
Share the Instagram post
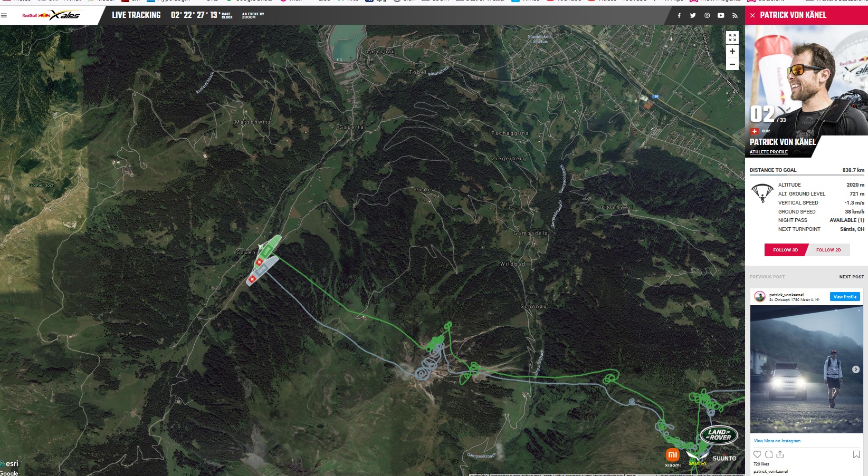pos(780,454)
